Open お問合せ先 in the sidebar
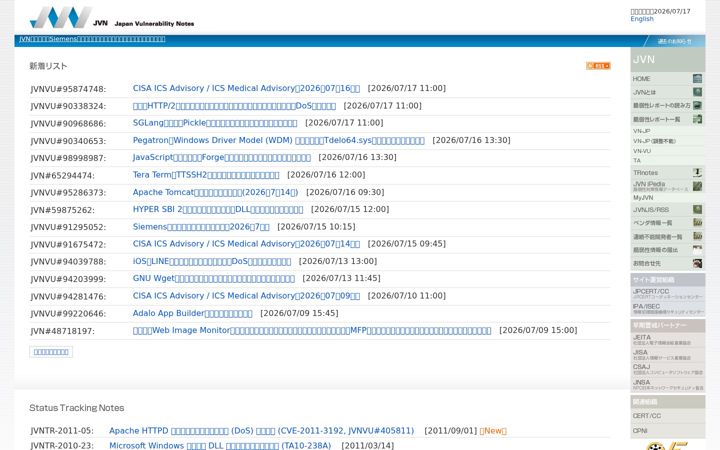Viewport: 720px width, 450px height. click(667, 264)
